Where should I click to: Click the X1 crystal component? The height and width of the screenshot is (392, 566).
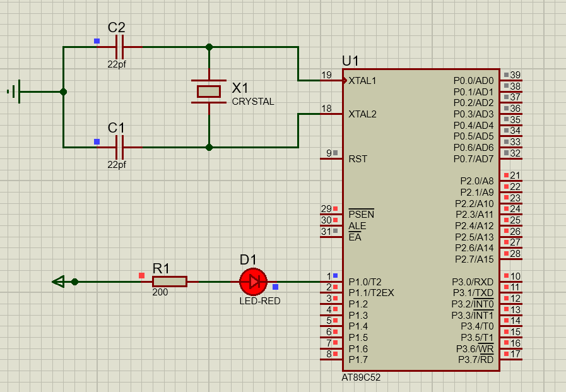209,92
